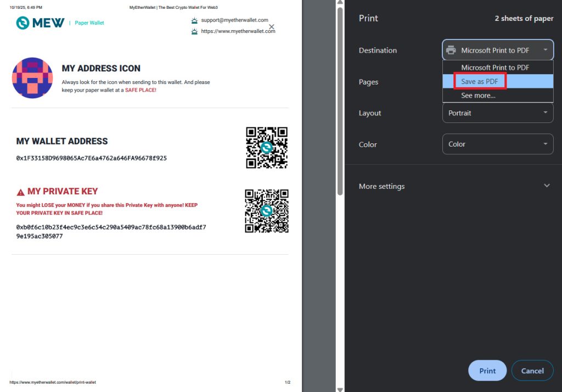The width and height of the screenshot is (562, 392).
Task: Expand the More settings section
Action: [546, 186]
